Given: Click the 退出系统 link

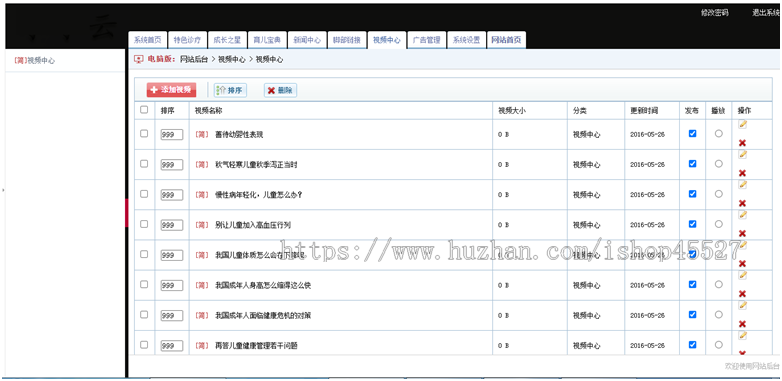Looking at the screenshot, I should click(766, 13).
